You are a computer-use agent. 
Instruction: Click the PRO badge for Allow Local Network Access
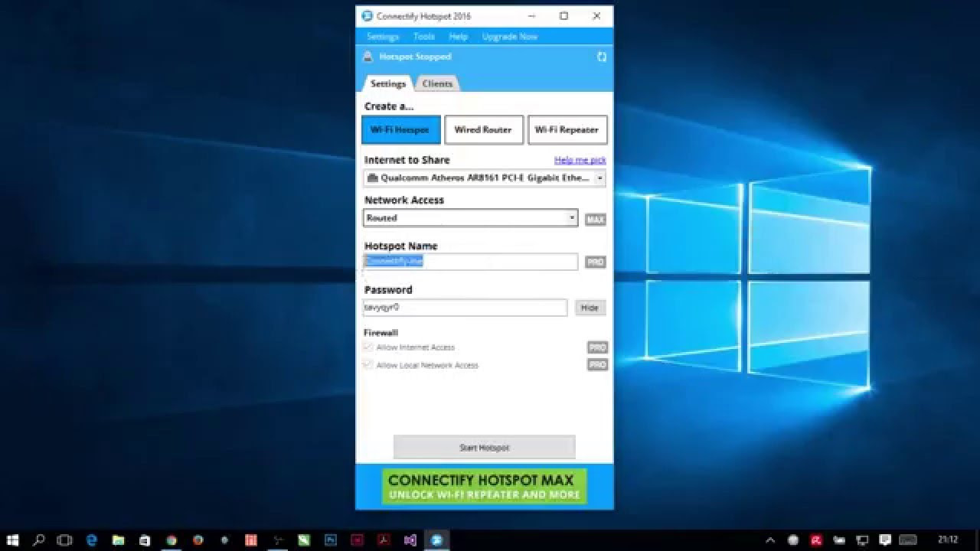[x=597, y=365]
